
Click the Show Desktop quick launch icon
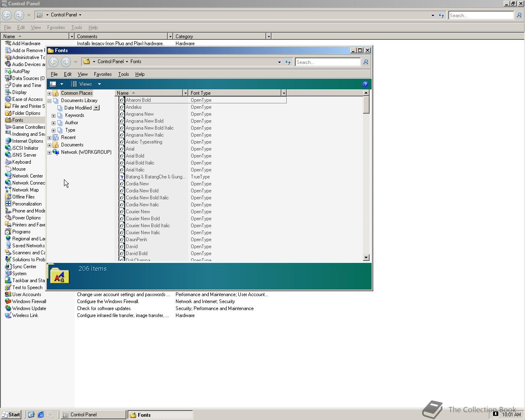pyautogui.click(x=50, y=415)
